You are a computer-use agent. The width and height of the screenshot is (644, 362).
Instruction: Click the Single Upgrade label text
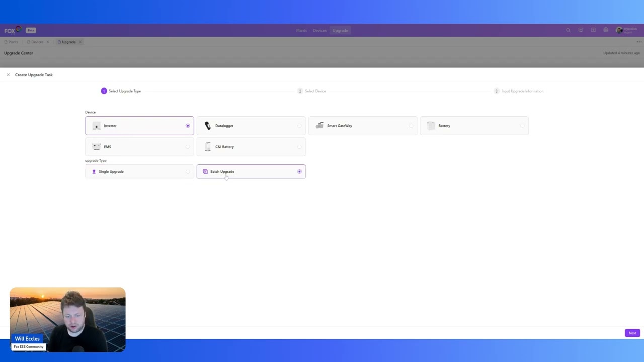(111, 172)
